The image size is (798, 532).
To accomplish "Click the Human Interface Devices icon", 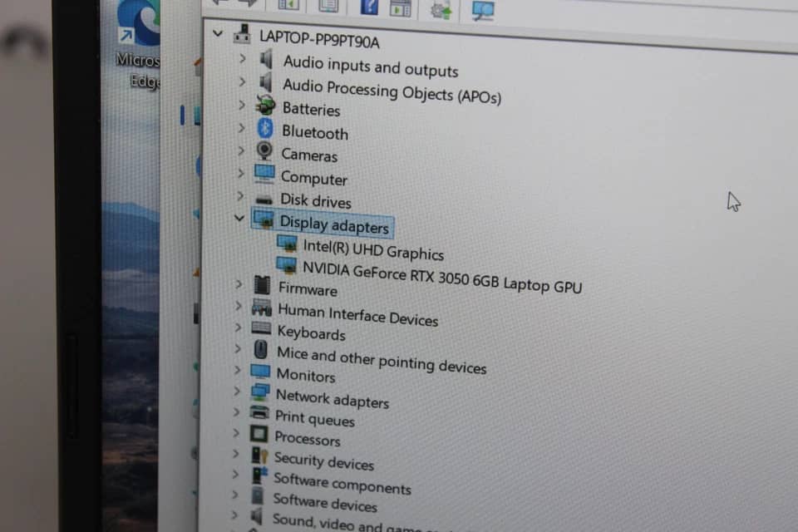I will 262,308.
